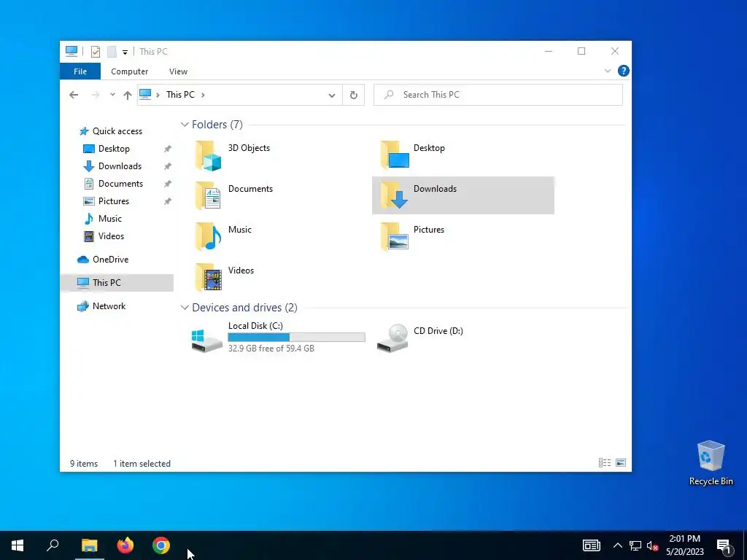Switch to Details view in status bar
This screenshot has height=560, width=747.
pos(605,463)
